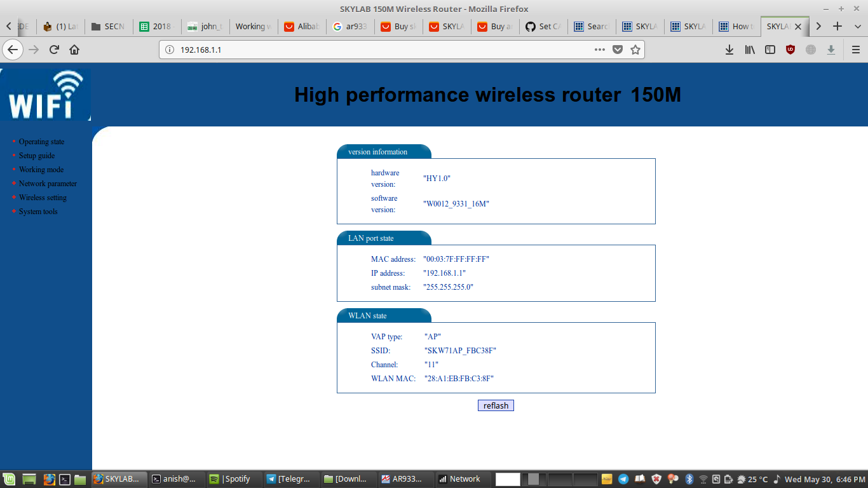Launch terminal from the panel launcher
This screenshot has height=488, width=868.
(64, 479)
